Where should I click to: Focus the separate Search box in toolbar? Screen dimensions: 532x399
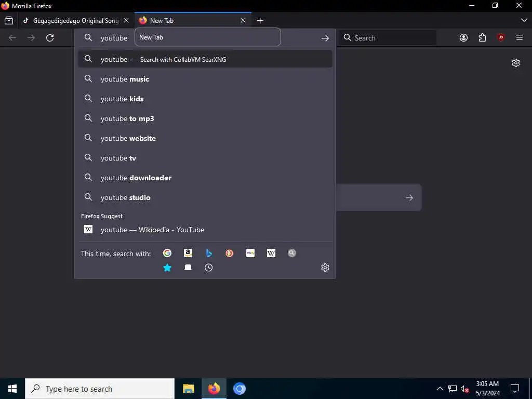coord(388,38)
